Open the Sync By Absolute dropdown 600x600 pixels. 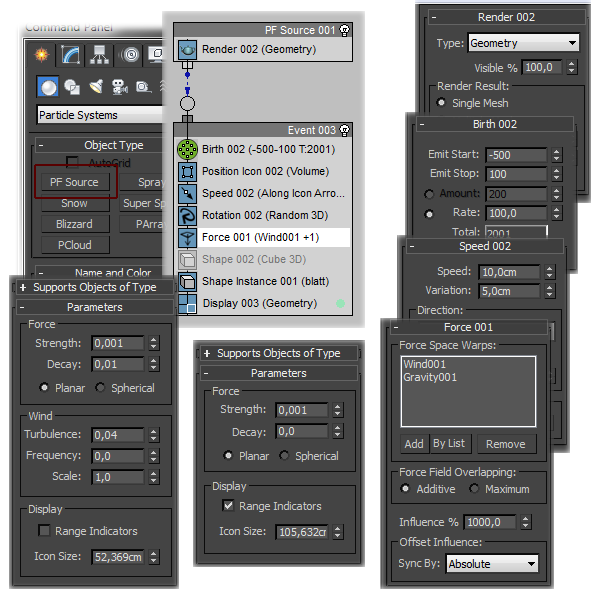point(492,564)
